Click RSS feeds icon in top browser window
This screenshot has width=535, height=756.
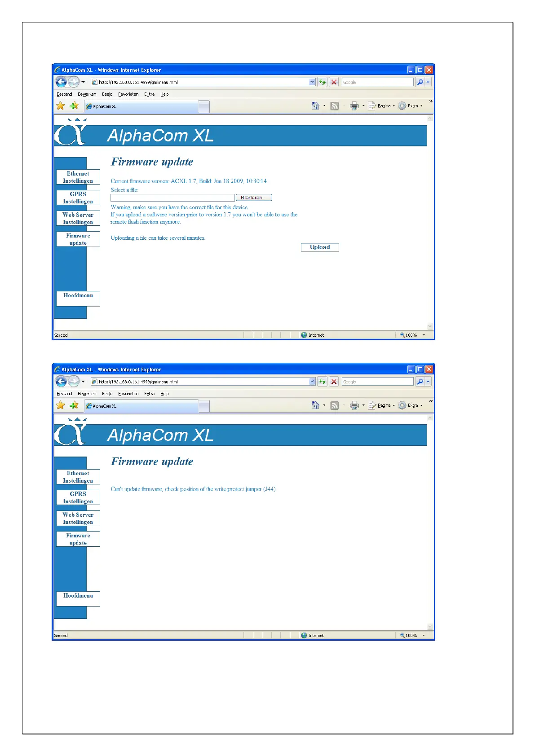(x=335, y=106)
